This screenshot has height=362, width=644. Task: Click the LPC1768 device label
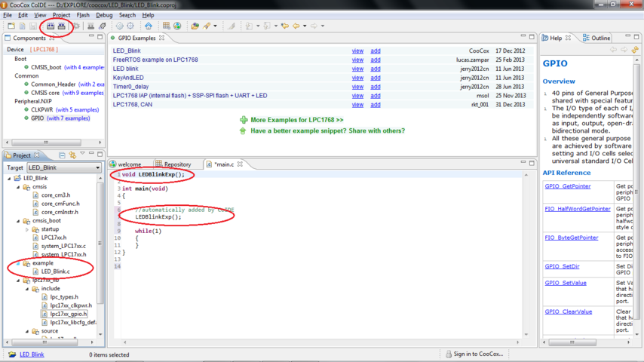click(x=44, y=49)
